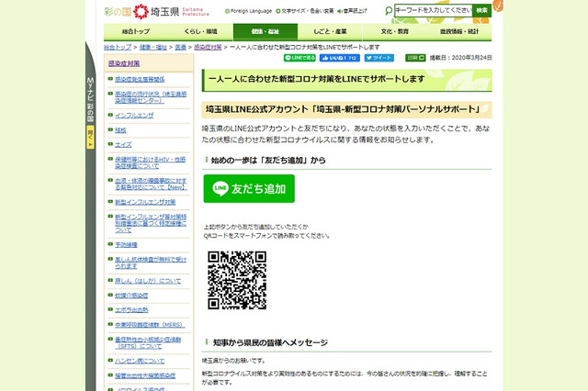Viewport: 588px width, 391px height.
Task: Click green arrow icon beside 予防接種
Action: point(110,244)
